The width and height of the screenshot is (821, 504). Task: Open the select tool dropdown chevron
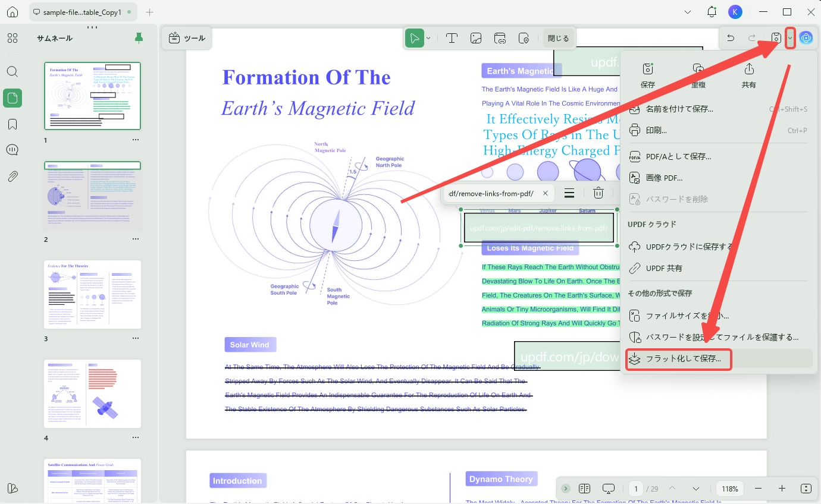(428, 38)
